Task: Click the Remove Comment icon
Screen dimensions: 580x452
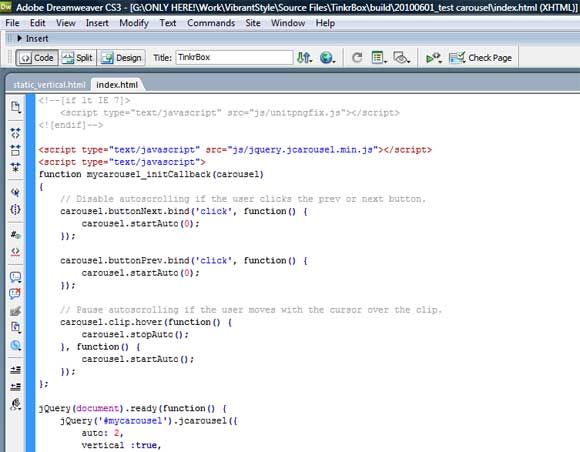Action: click(15, 294)
